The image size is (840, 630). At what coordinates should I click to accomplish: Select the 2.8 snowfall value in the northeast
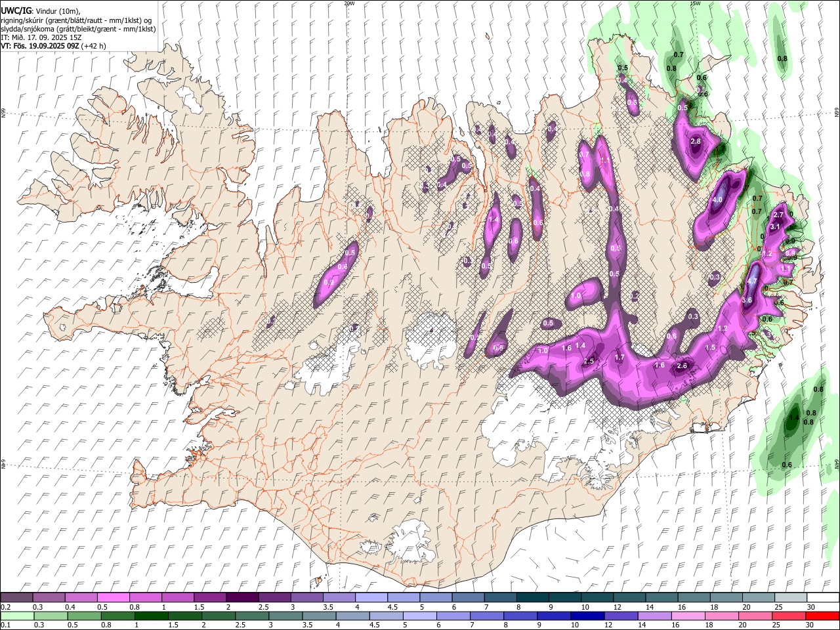696,141
